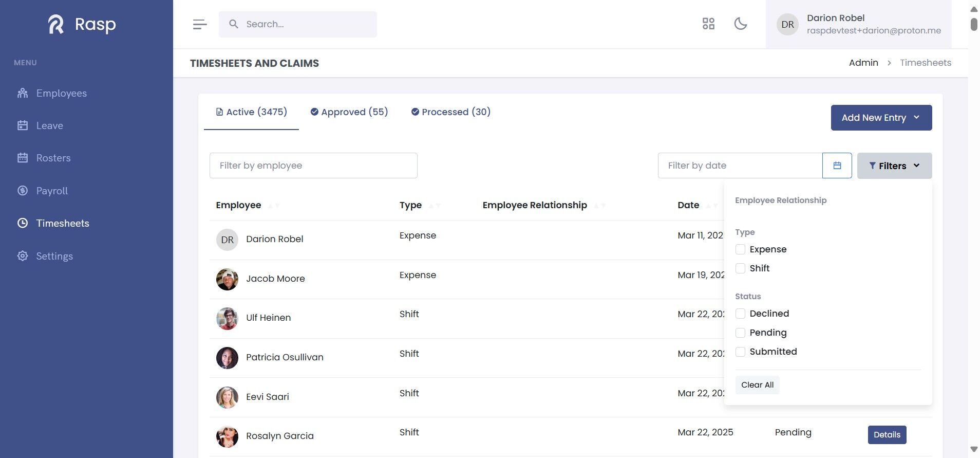Check the Shift type filter
Screen dimensions: 980x458
click(x=740, y=268)
